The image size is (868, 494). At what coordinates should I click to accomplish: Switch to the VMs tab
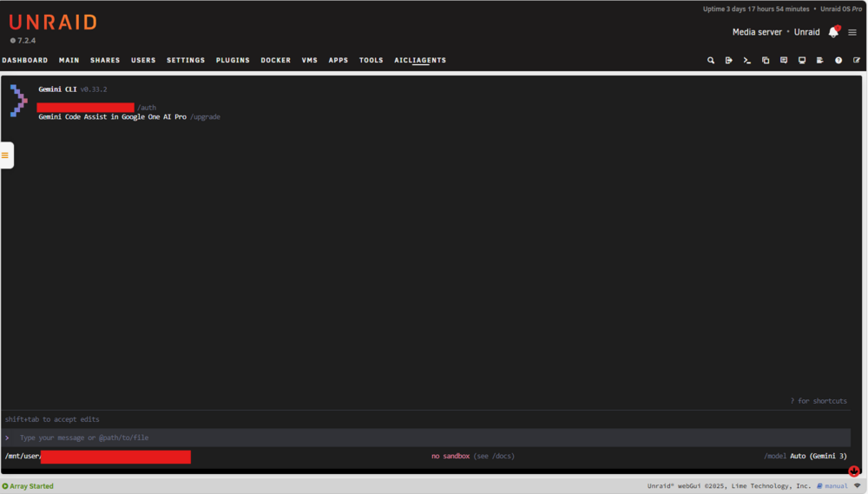tap(310, 61)
